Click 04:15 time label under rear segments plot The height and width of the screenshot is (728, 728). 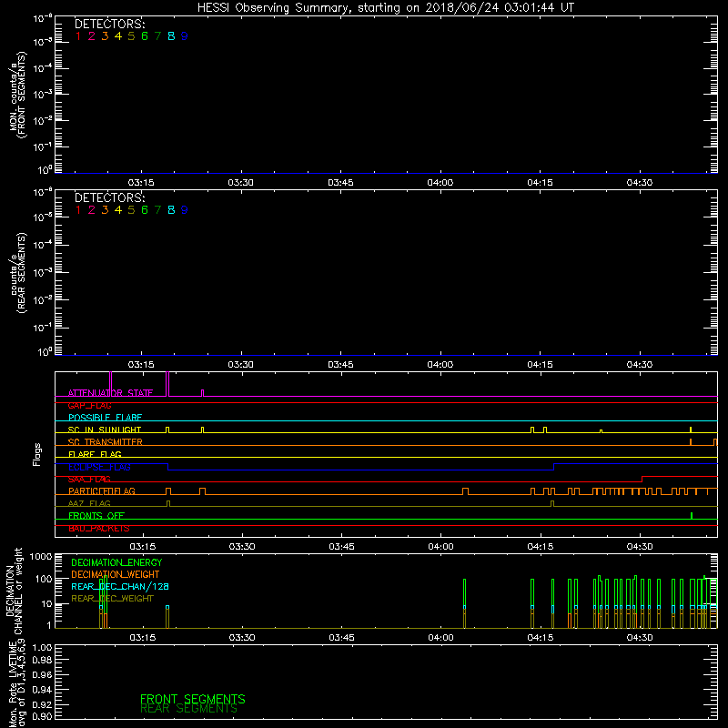(540, 365)
